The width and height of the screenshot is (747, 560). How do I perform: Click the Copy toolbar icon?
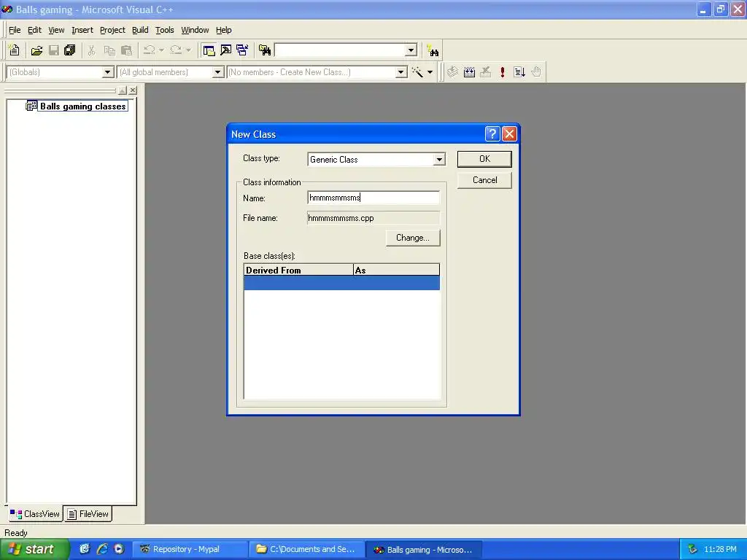[x=109, y=50]
